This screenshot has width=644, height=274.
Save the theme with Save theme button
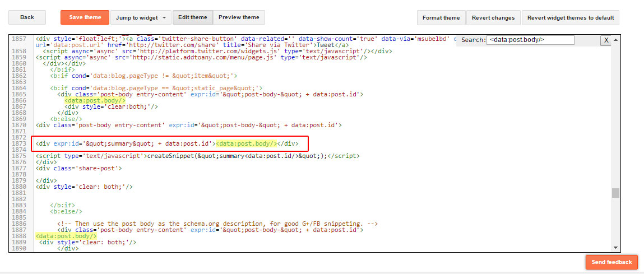pos(85,18)
